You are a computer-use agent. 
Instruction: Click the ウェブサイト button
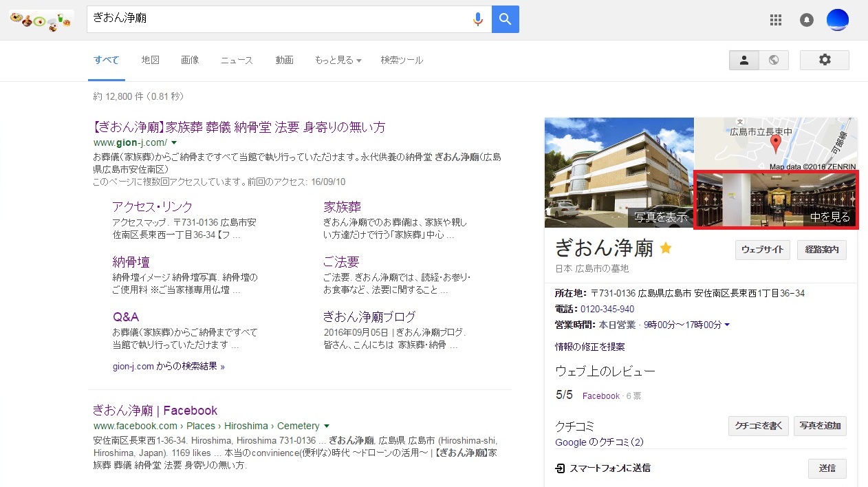point(763,250)
